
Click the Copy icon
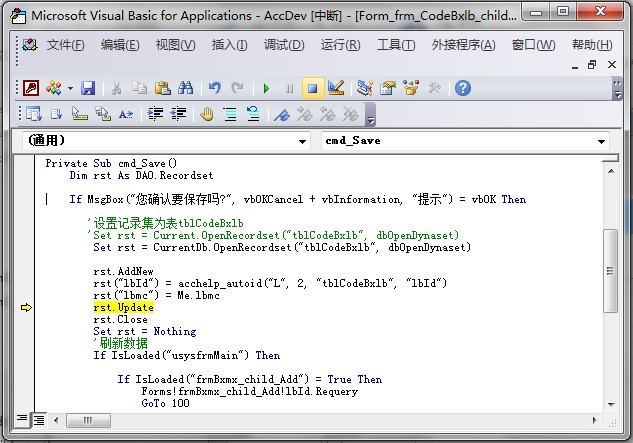pos(139,88)
